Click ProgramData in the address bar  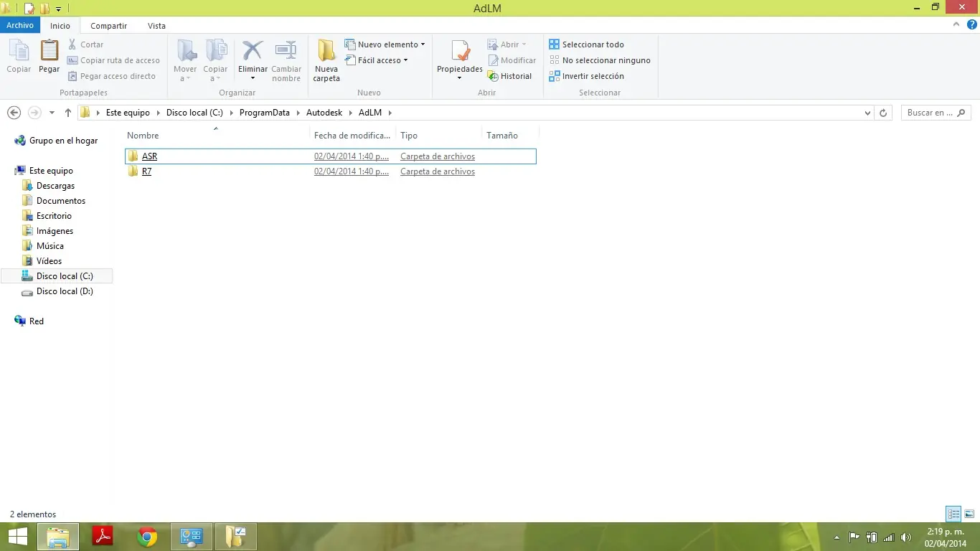tap(264, 113)
